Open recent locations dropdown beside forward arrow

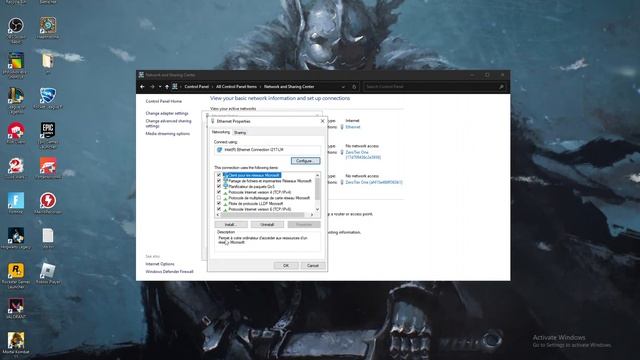click(x=160, y=87)
